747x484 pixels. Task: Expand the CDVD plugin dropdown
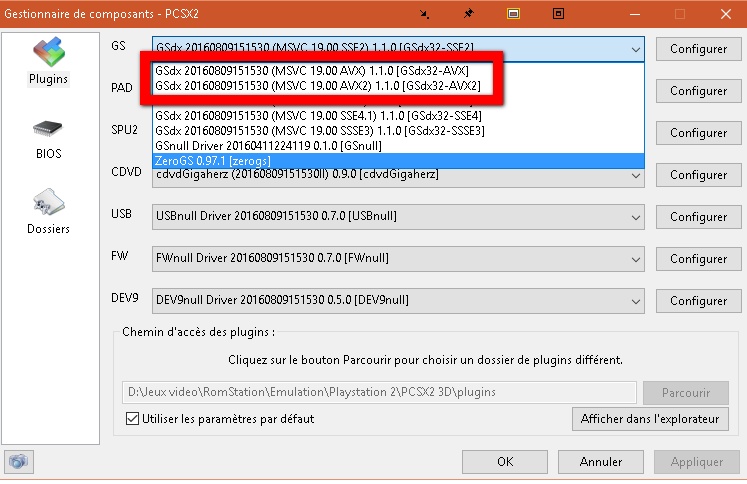pyautogui.click(x=636, y=176)
